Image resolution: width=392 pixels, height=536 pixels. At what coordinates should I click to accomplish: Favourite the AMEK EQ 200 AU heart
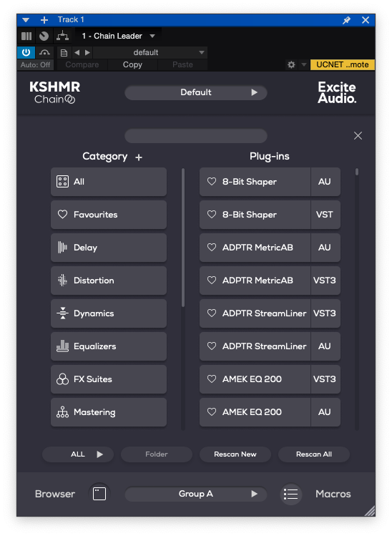(212, 412)
